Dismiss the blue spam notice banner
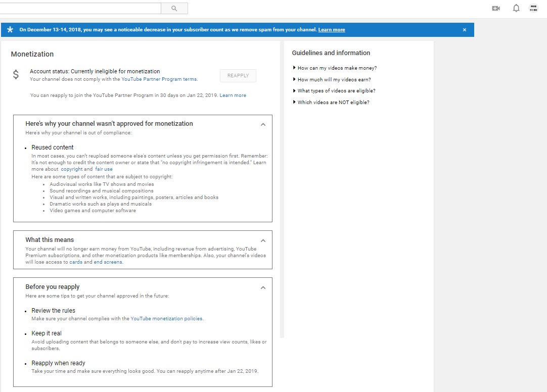547x392 pixels. (464, 30)
